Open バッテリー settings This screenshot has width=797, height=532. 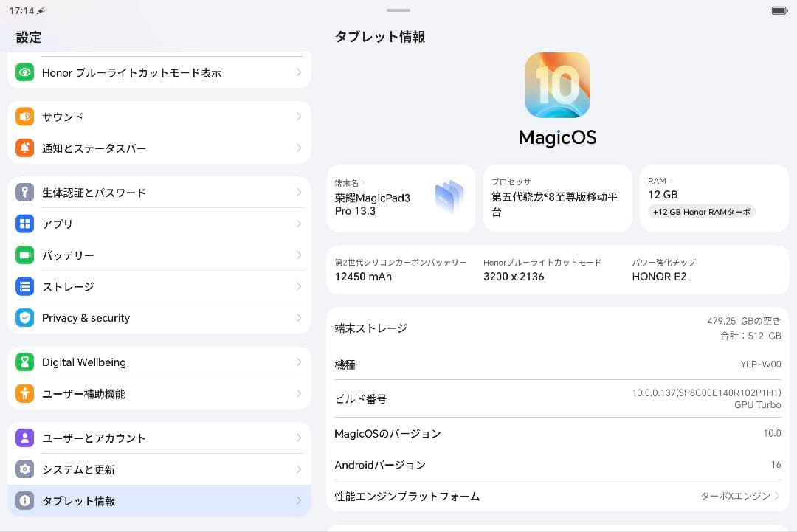pos(159,255)
